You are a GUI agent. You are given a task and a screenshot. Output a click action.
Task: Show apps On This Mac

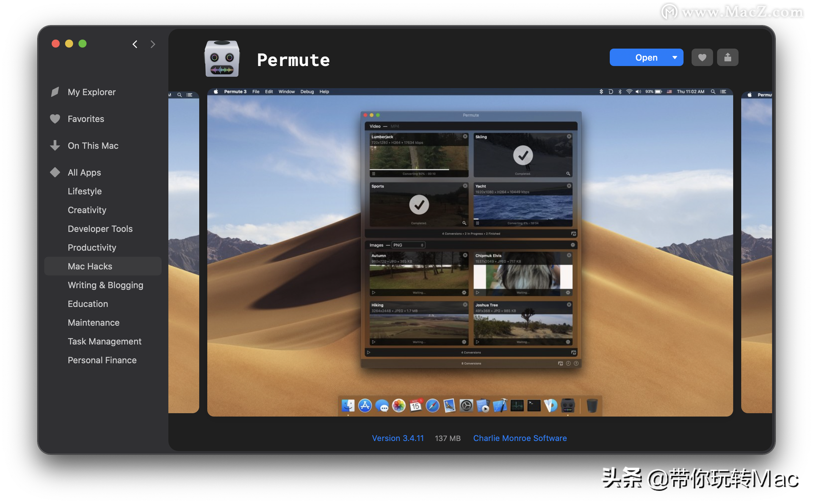[93, 146]
